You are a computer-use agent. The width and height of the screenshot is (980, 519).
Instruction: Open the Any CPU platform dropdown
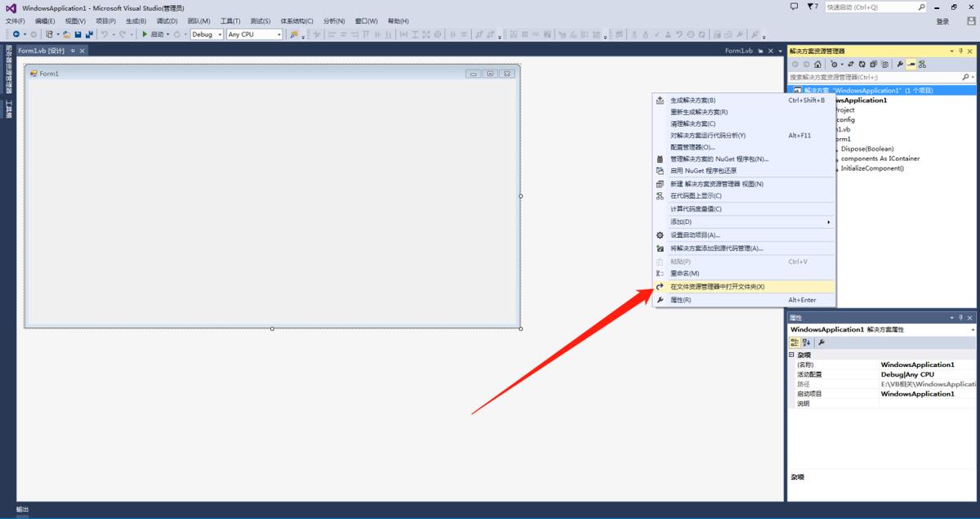point(254,34)
